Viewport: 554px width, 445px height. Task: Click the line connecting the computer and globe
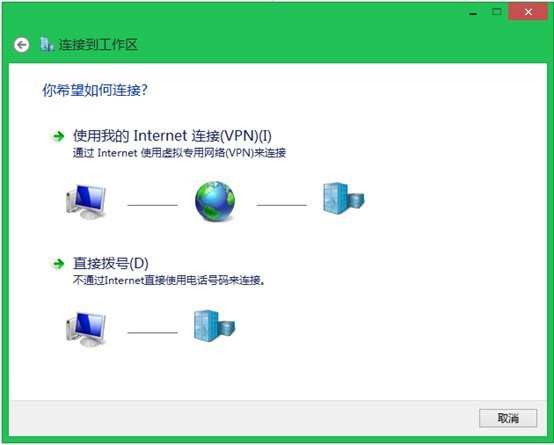153,205
